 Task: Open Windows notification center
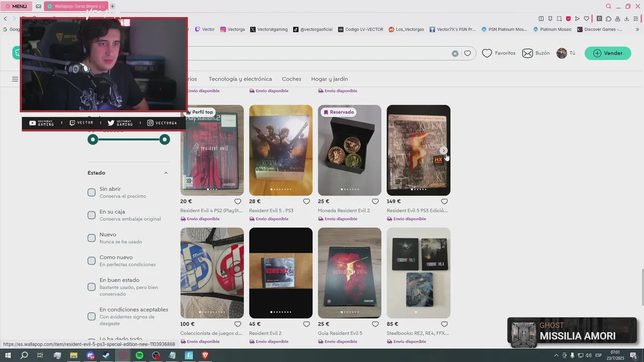pyautogui.click(x=634, y=355)
